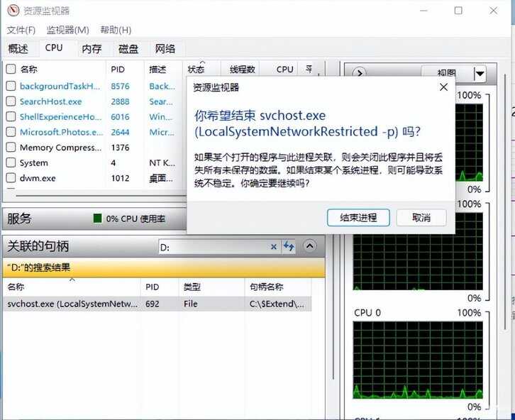Collapse the 关联的句柄 section with the chevron
The width and height of the screenshot is (515, 420).
pyautogui.click(x=310, y=246)
